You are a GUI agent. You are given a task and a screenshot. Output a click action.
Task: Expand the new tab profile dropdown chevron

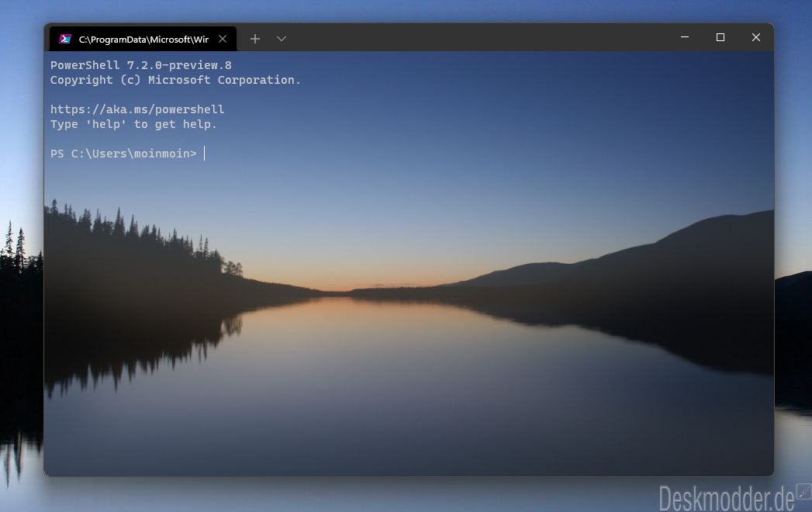(x=282, y=39)
